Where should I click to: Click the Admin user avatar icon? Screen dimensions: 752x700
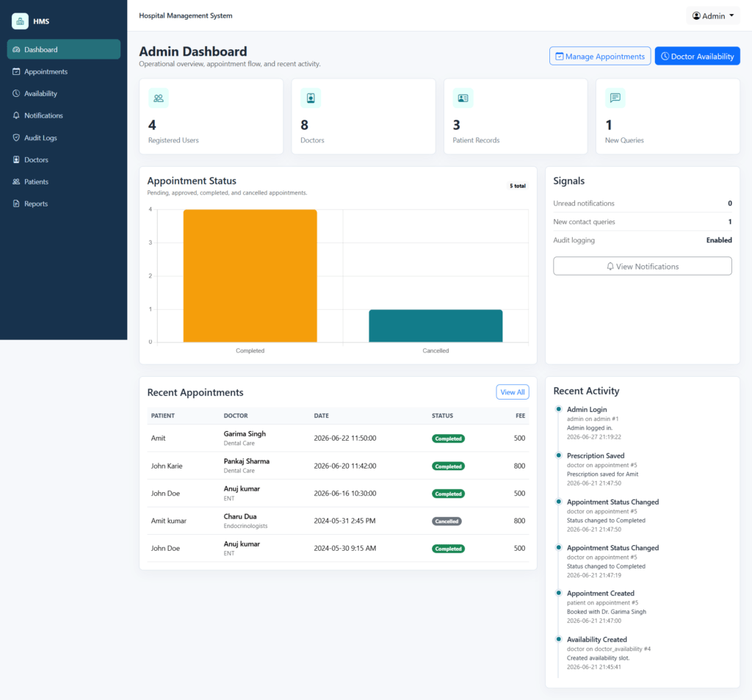[696, 16]
